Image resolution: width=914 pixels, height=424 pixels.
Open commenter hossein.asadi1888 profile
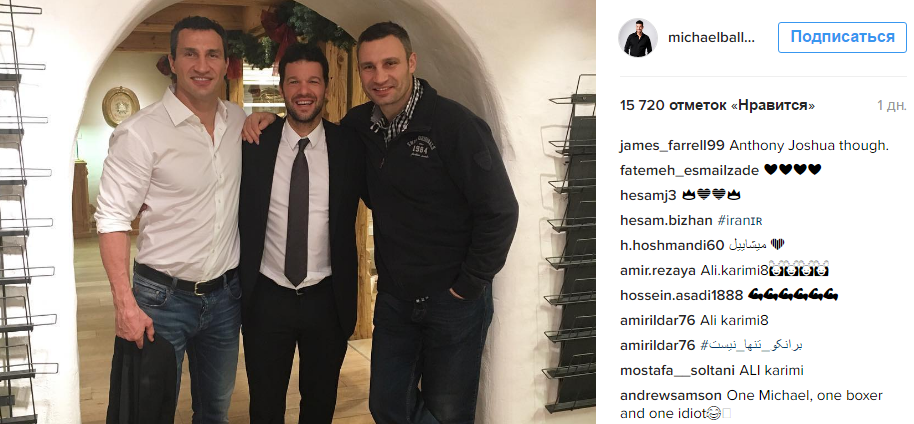pos(682,296)
